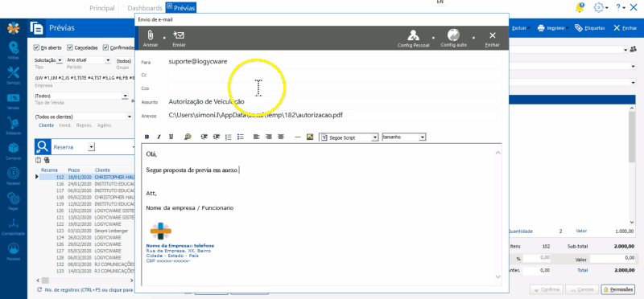Open the Solicitação Tipo dropdown

click(59, 60)
